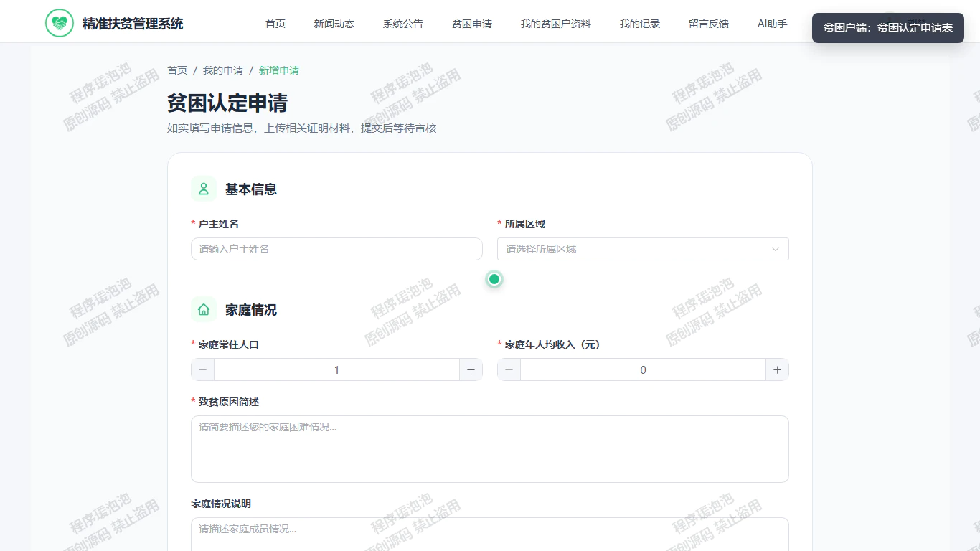Increase 家庭年人均收入 with plus button
The image size is (980, 551).
coord(777,369)
